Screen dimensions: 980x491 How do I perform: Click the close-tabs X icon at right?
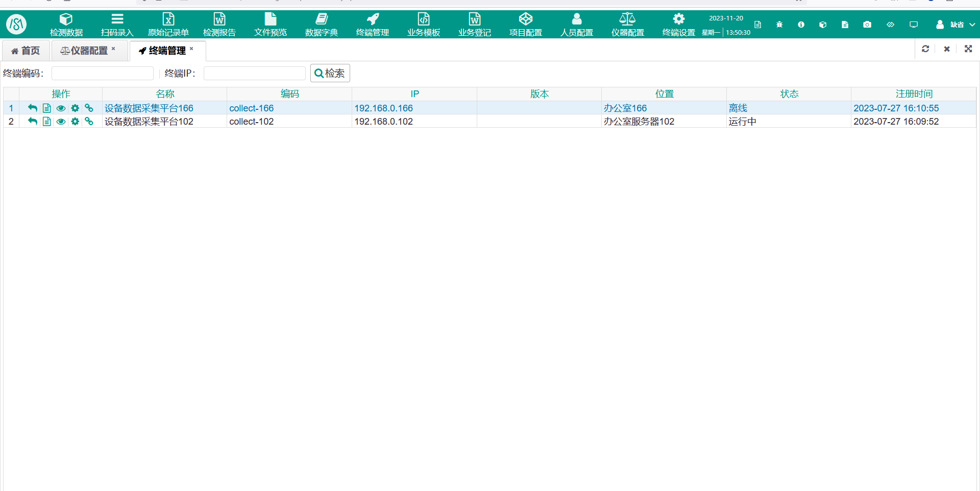947,49
